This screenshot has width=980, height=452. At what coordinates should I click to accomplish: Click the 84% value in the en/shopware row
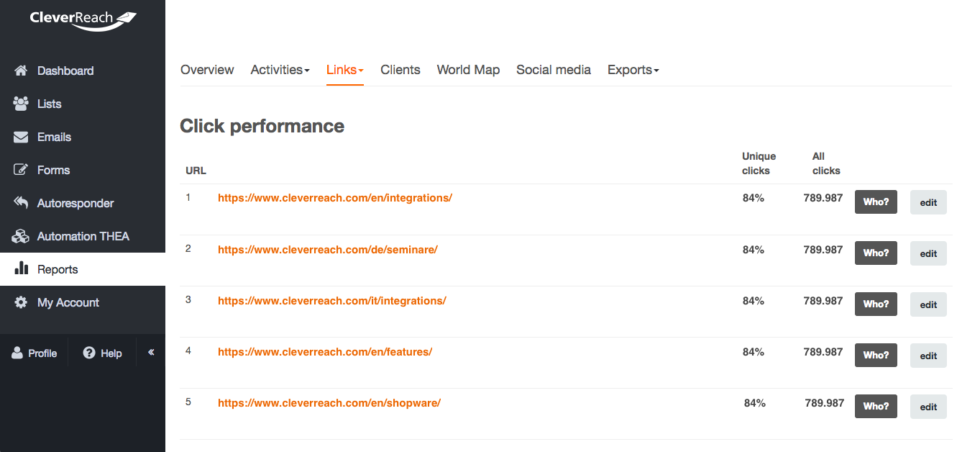tap(755, 403)
